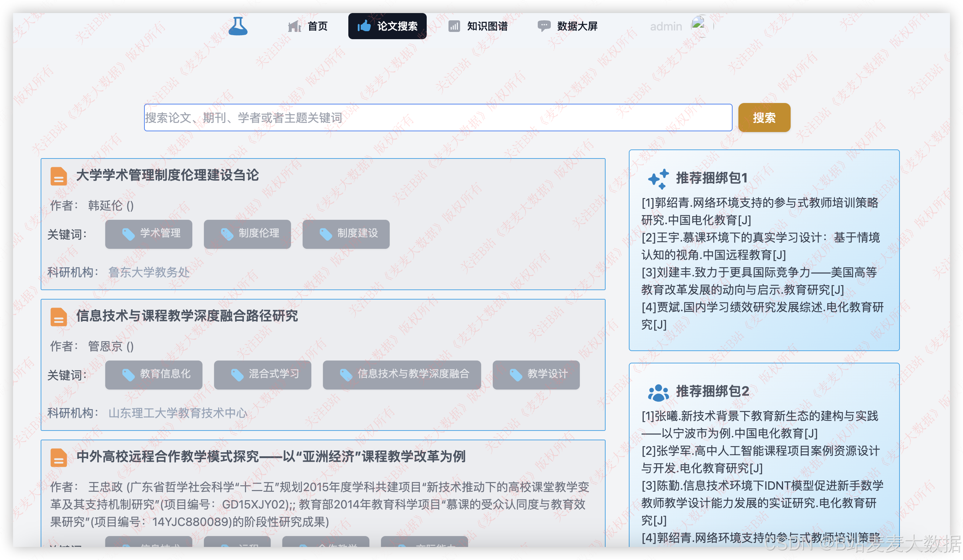Click the blue flask logo icon
The height and width of the screenshot is (560, 963).
[x=238, y=26]
